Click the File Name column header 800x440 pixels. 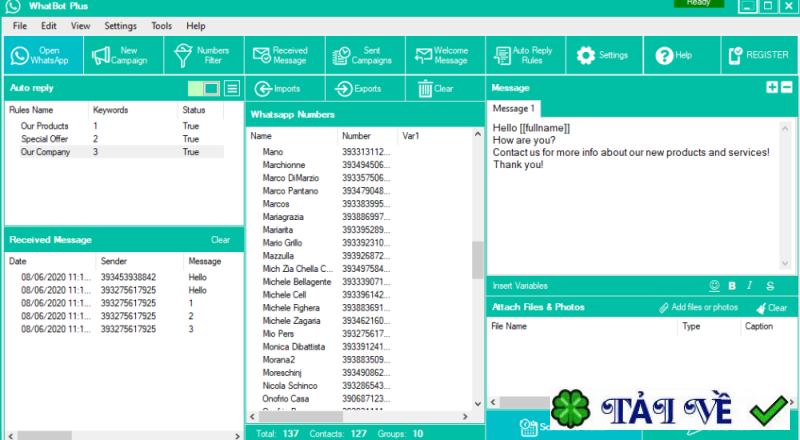[x=583, y=326]
